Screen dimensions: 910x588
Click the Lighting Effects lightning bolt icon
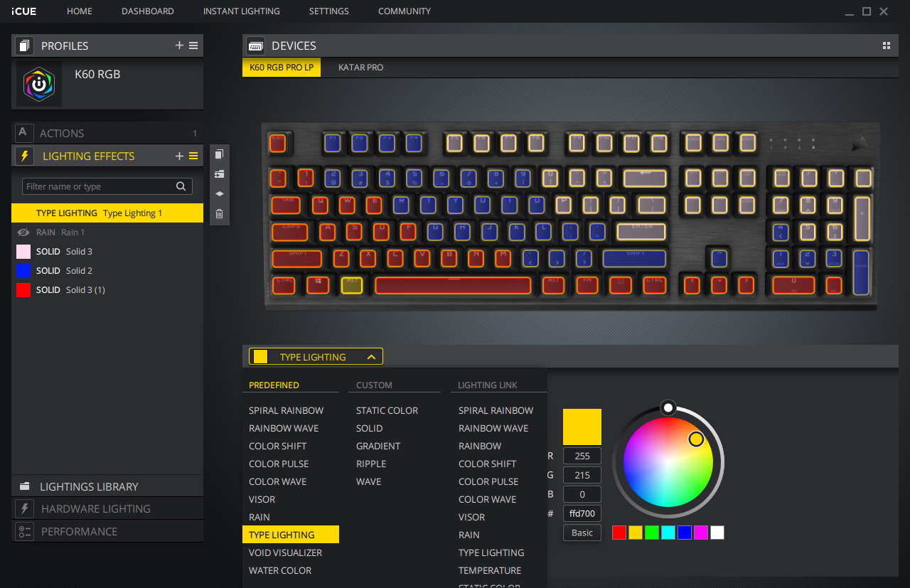[25, 156]
